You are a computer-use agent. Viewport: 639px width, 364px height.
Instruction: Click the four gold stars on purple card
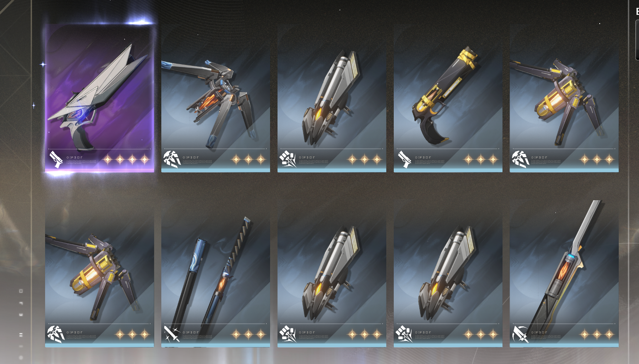pos(126,159)
